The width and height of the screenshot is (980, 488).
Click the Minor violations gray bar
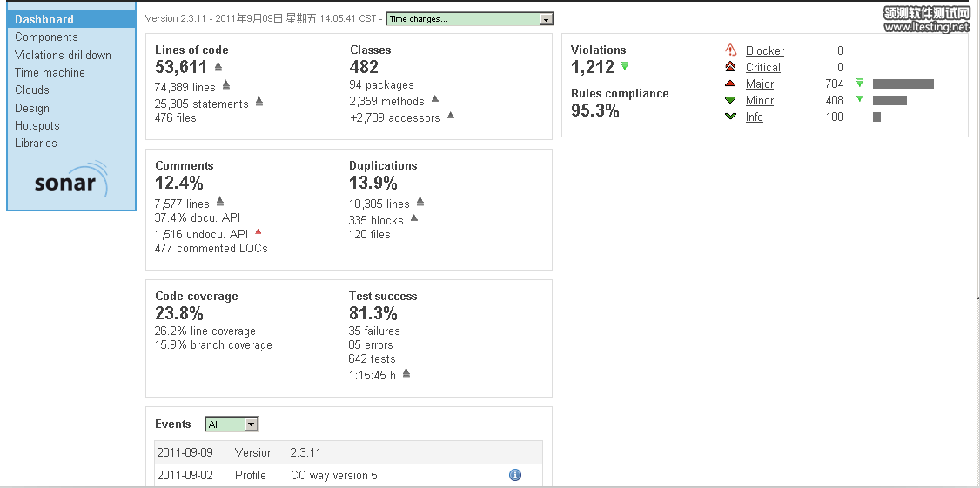point(889,101)
